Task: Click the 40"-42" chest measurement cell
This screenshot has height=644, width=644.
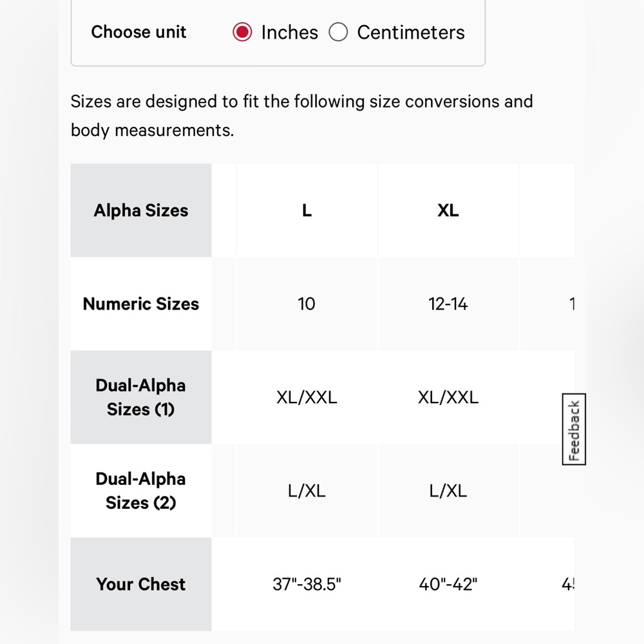Action: [448, 584]
